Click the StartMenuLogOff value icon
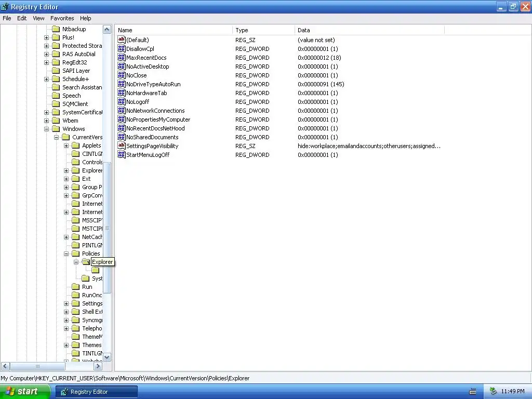The height and width of the screenshot is (399, 532). pos(122,154)
